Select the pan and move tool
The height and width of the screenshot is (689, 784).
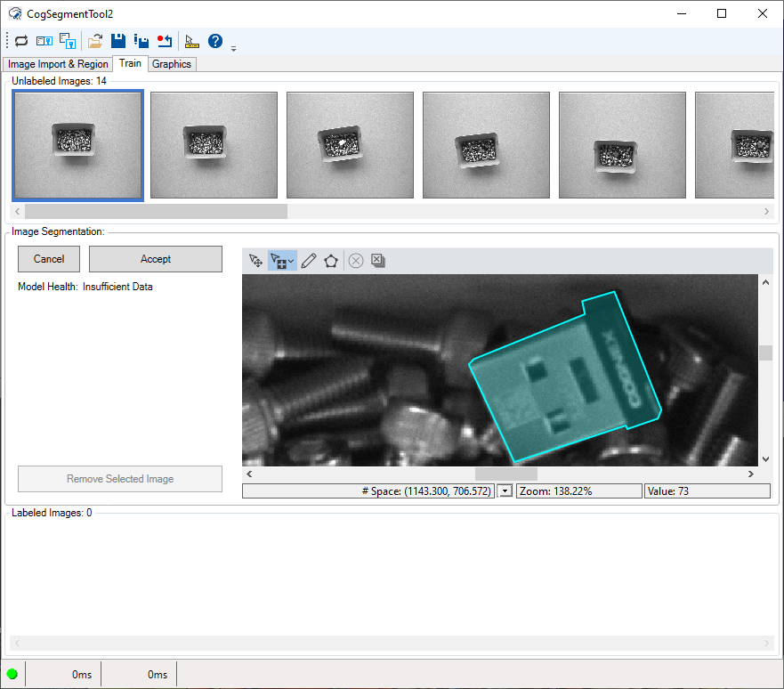[255, 260]
